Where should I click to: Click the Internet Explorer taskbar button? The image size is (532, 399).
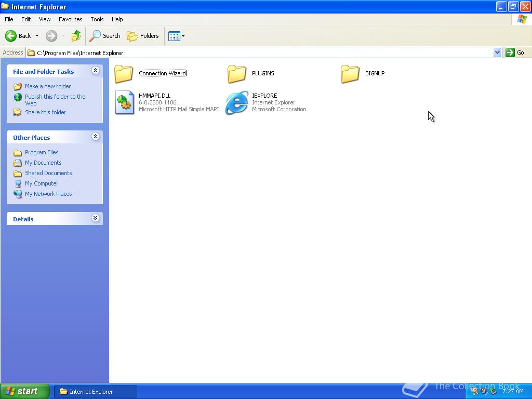[x=96, y=392]
